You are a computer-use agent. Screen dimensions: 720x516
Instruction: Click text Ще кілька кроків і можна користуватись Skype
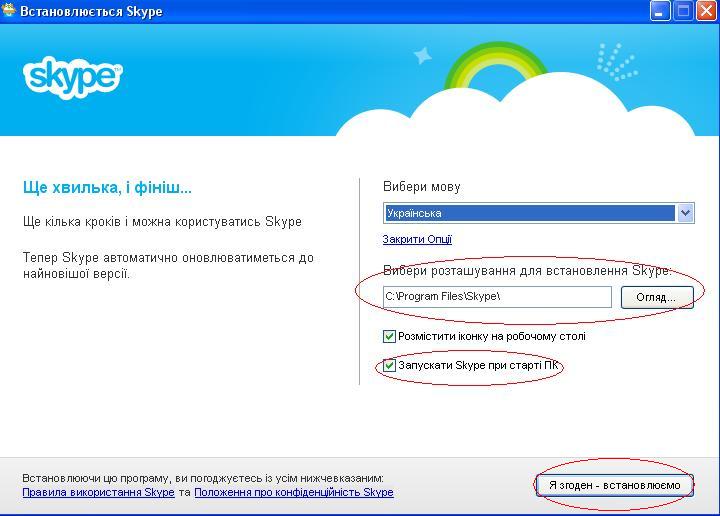[x=162, y=222]
